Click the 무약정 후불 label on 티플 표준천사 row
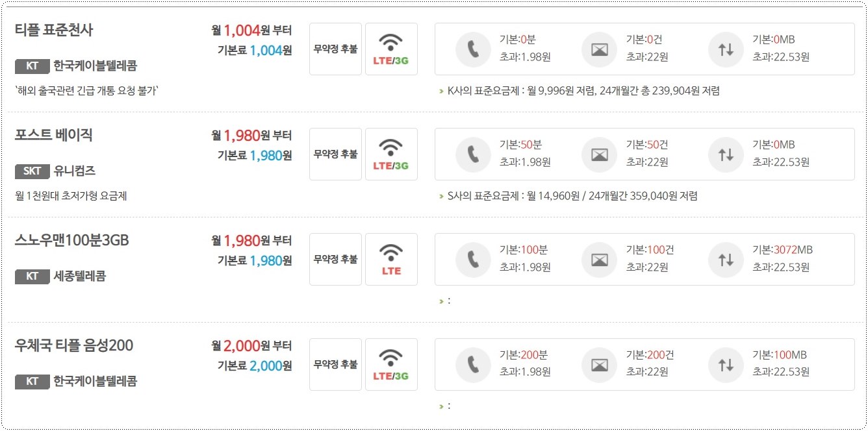 tap(335, 48)
